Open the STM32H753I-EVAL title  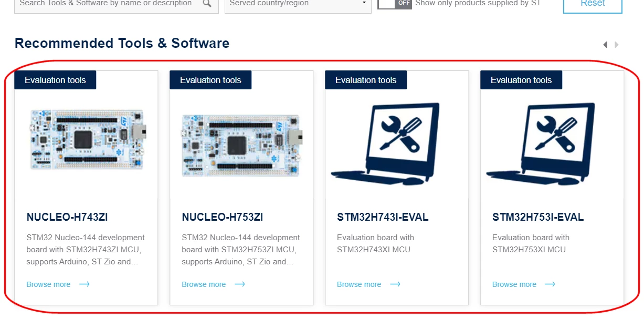pyautogui.click(x=538, y=217)
